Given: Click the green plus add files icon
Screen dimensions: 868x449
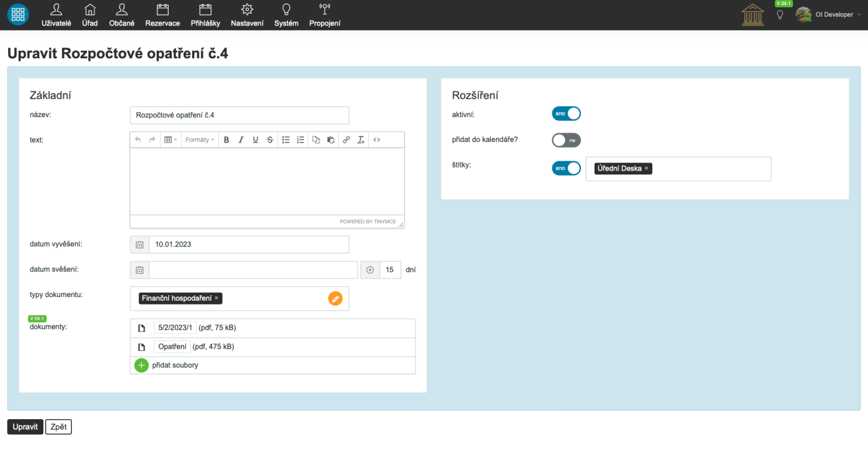Looking at the screenshot, I should coord(141,365).
